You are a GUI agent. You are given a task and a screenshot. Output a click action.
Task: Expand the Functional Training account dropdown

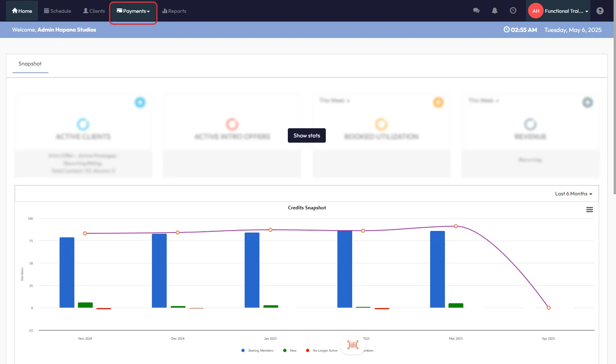[x=566, y=11]
